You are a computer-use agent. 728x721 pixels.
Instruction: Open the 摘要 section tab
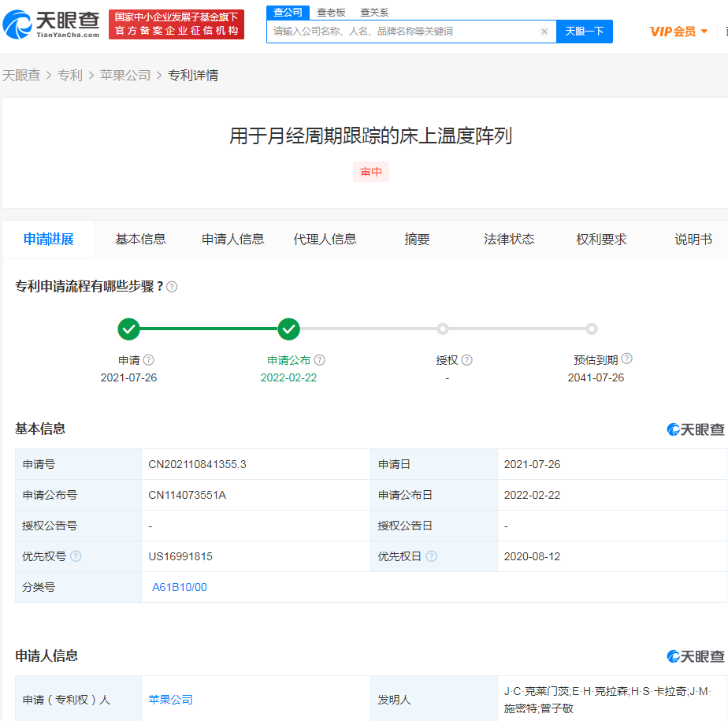click(x=416, y=239)
